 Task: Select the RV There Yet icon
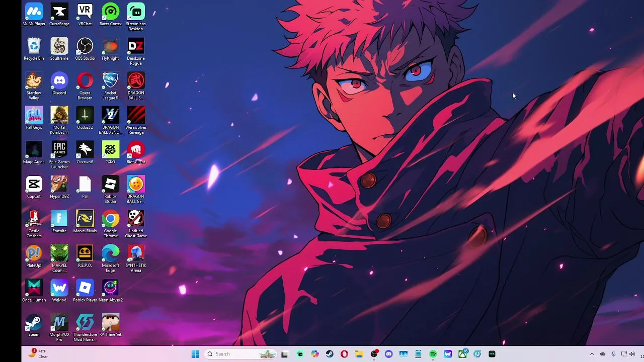point(110,326)
